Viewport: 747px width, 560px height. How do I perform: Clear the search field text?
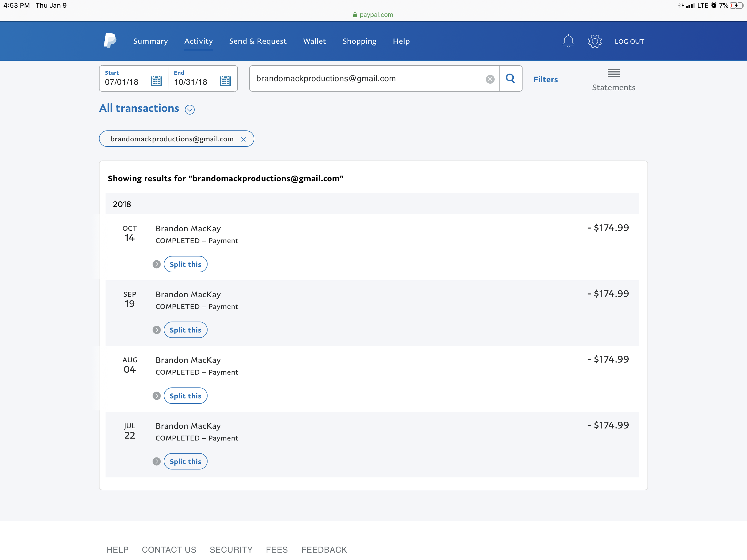point(490,79)
